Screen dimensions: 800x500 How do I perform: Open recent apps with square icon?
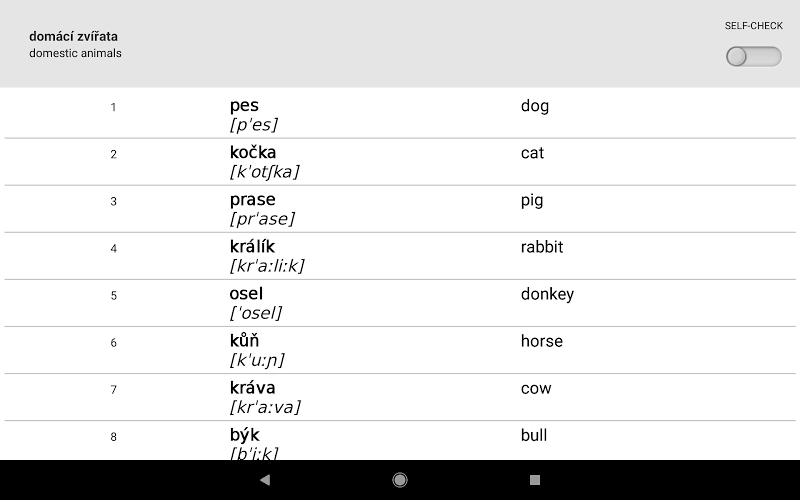[x=535, y=480]
